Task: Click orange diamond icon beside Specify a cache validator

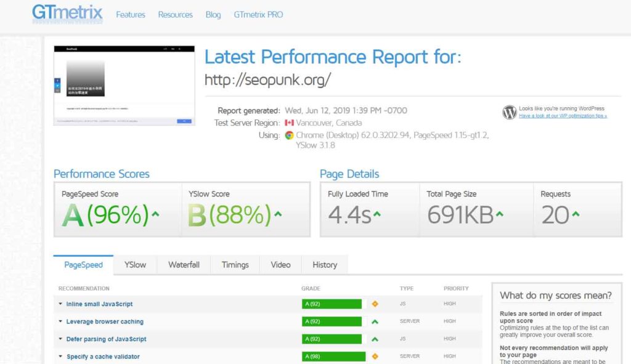Action: point(375,357)
